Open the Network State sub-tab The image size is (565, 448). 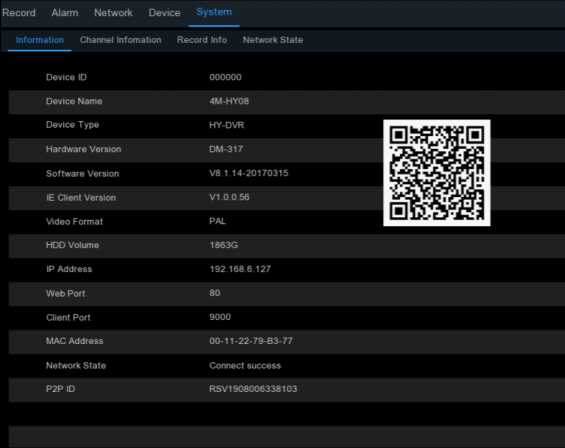[273, 40]
